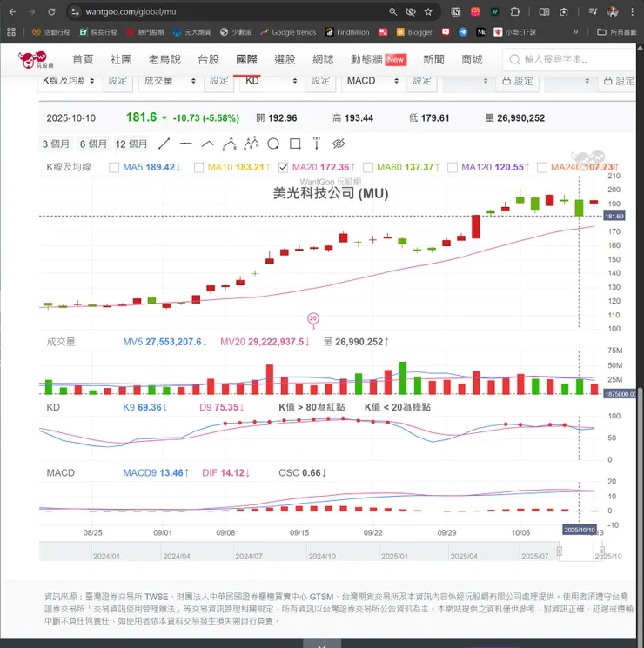Click the WantGoo bull logo
Image resolution: width=644 pixels, height=648 pixels.
click(36, 60)
